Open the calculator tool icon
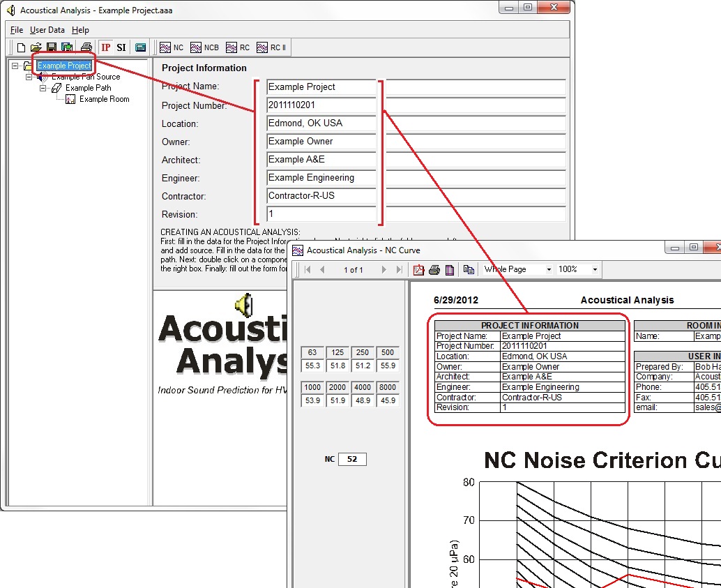Screen dimensions: 721x588 click(x=140, y=47)
